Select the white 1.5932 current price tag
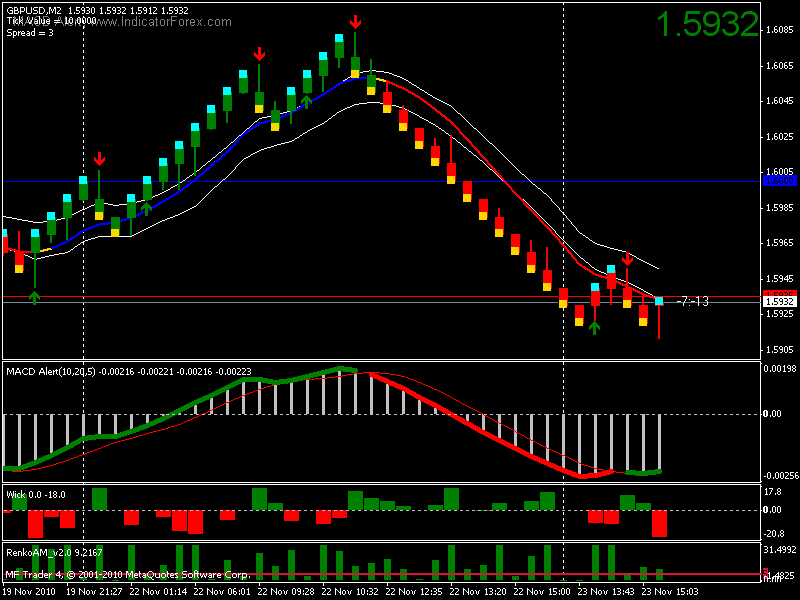Image resolution: width=800 pixels, height=600 pixels. pos(780,302)
